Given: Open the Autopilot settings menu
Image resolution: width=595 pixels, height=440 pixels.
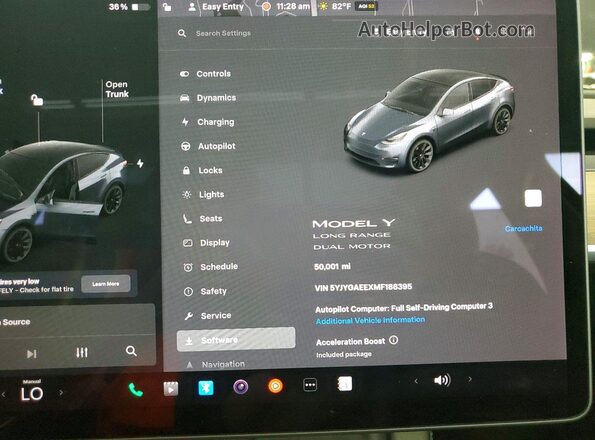Looking at the screenshot, I should [x=208, y=146].
